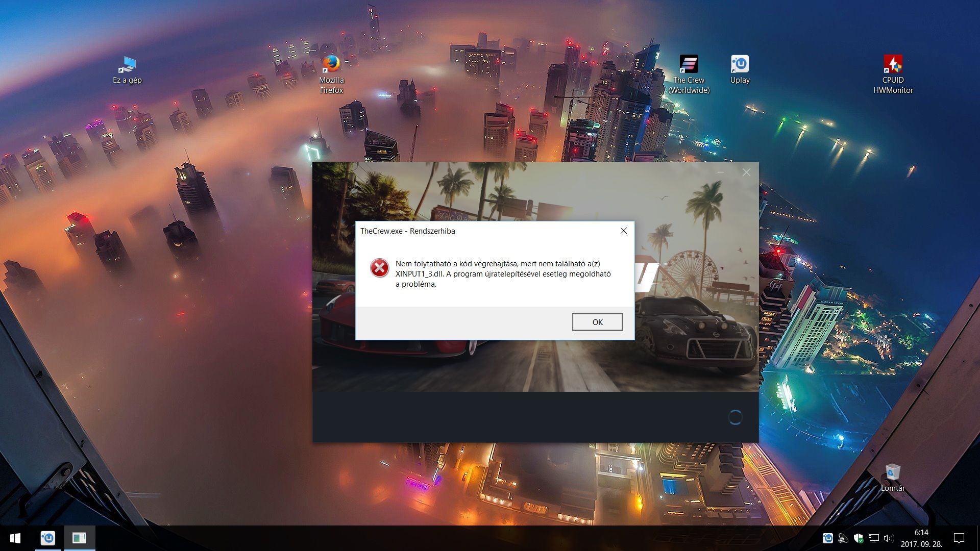Click the red error icon in dialog
Image resolution: width=980 pixels, height=551 pixels.
(x=379, y=268)
